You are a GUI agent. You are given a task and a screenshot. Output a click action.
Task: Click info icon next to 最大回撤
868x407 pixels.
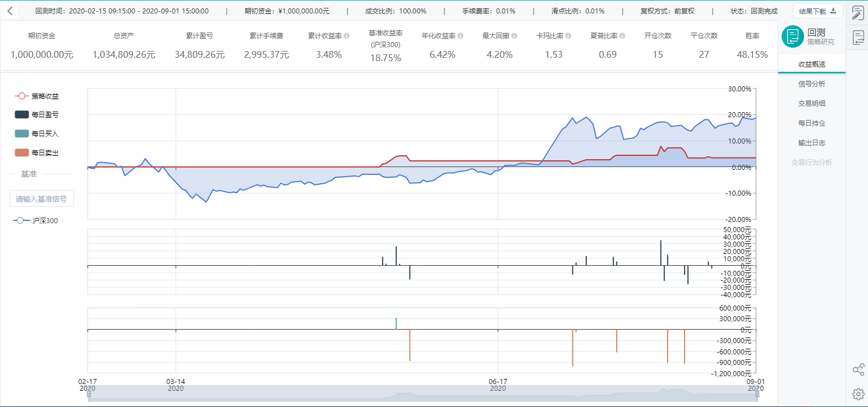[514, 36]
